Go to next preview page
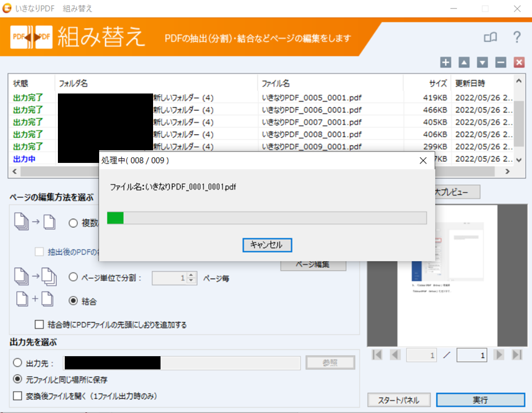This screenshot has height=413, width=532. [499, 355]
